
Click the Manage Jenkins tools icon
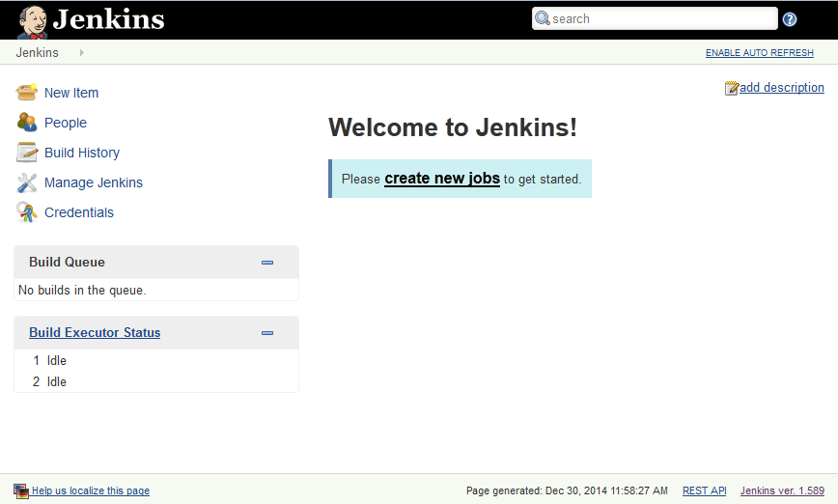pyautogui.click(x=27, y=182)
